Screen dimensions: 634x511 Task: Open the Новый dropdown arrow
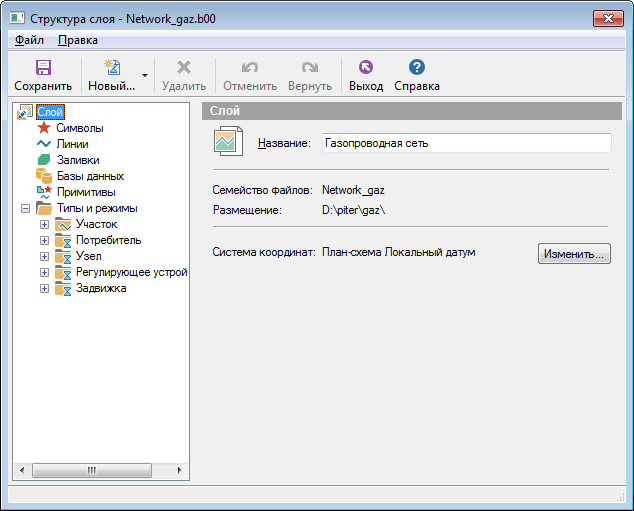(x=145, y=75)
